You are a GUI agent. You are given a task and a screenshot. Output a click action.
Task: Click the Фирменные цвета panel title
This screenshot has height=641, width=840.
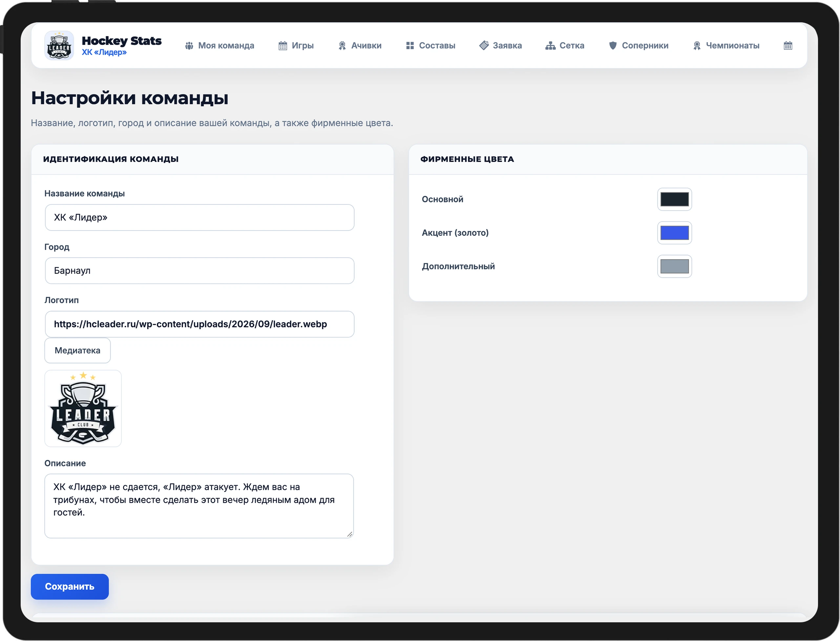pyautogui.click(x=467, y=159)
